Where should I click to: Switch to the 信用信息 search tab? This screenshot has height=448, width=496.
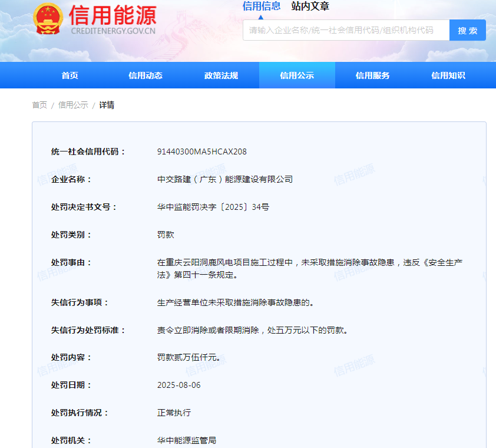click(262, 6)
